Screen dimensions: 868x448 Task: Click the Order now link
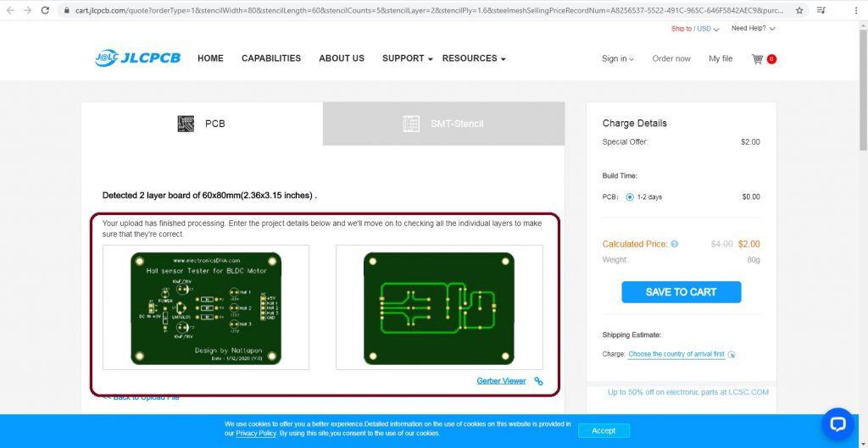click(x=671, y=58)
